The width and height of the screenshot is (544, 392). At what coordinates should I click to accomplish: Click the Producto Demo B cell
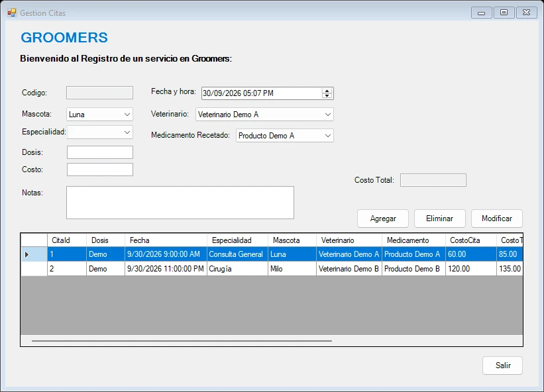pos(413,269)
